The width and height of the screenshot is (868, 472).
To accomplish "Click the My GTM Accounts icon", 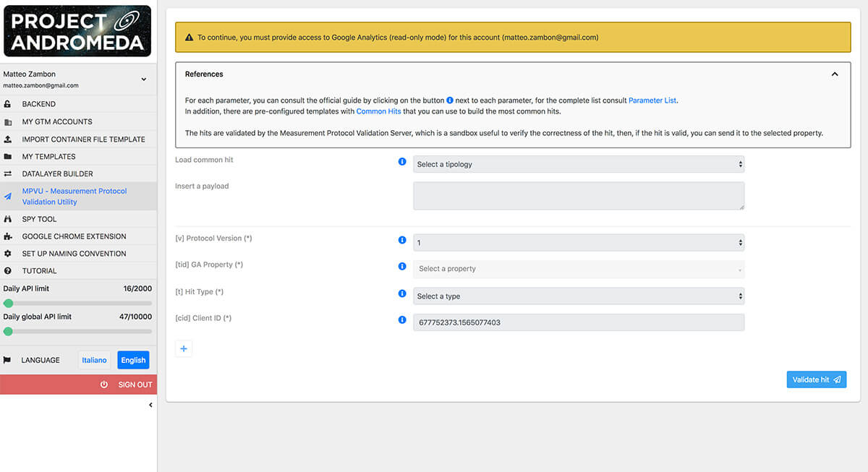I will click(x=7, y=121).
